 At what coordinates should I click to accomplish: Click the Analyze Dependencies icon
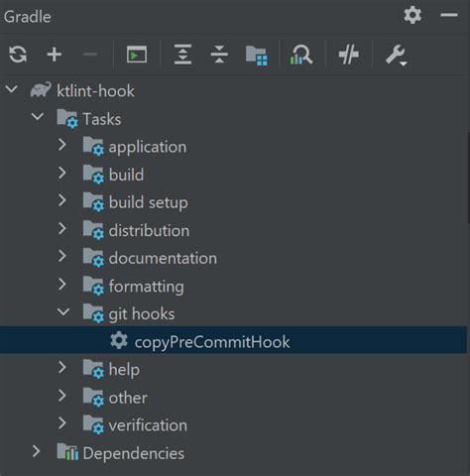click(x=300, y=55)
